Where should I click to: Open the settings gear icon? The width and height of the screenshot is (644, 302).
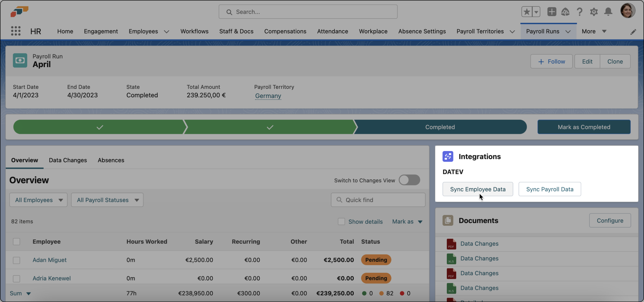pos(594,11)
